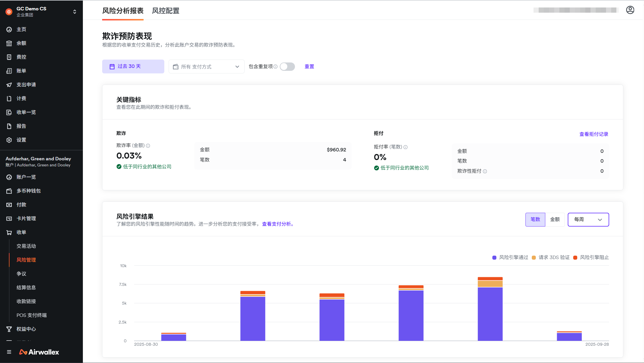Expand the 每周 interval dropdown
Image resolution: width=644 pixels, height=363 pixels.
click(588, 219)
